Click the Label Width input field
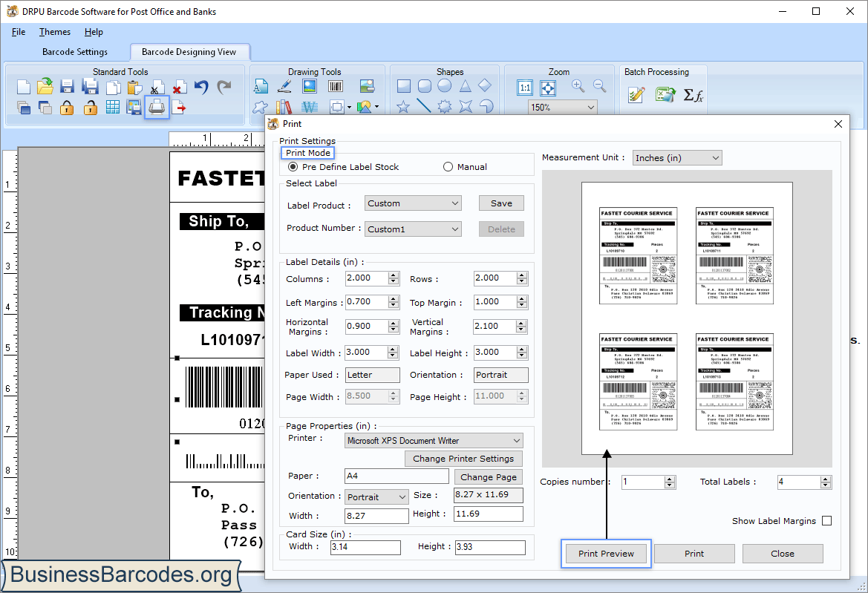 point(367,353)
